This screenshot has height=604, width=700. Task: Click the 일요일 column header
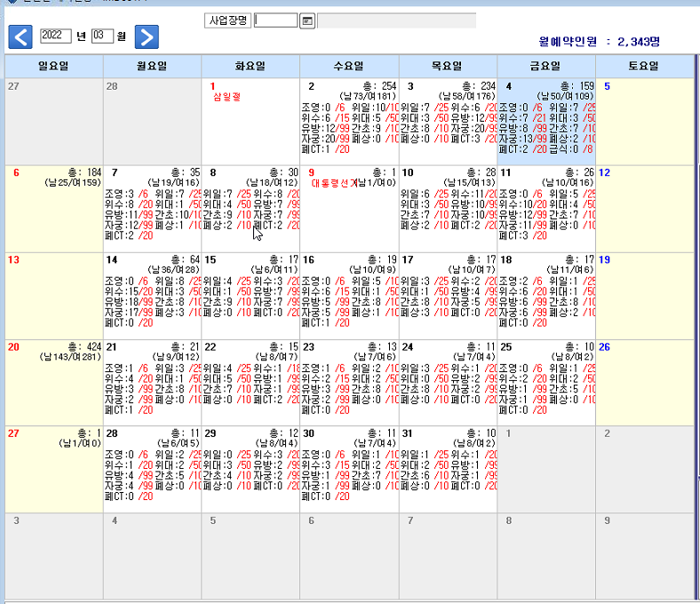pos(54,66)
